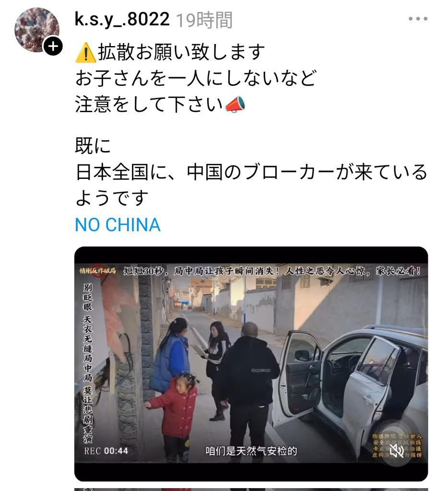Click the 咱们是天然气安检的 subtitle text
This screenshot has width=448, height=491.
click(x=251, y=451)
